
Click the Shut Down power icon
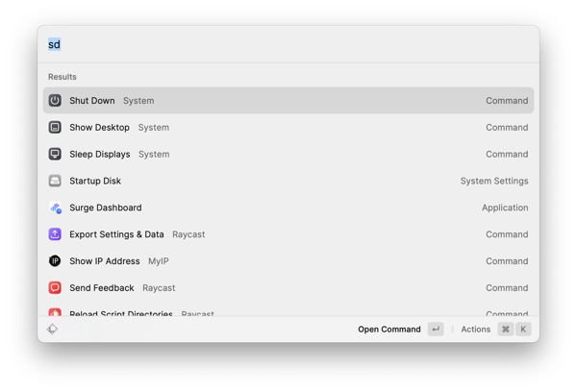(x=55, y=100)
